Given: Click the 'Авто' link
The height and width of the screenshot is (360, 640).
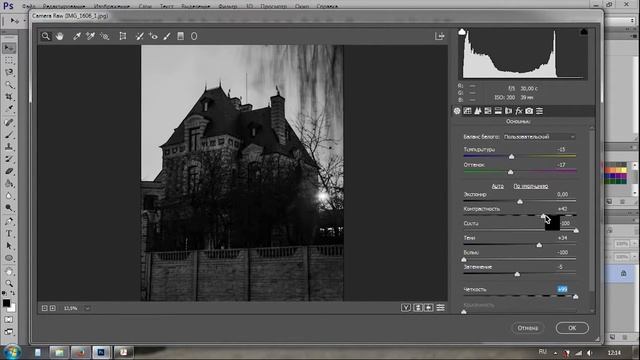Looking at the screenshot, I should click(498, 186).
